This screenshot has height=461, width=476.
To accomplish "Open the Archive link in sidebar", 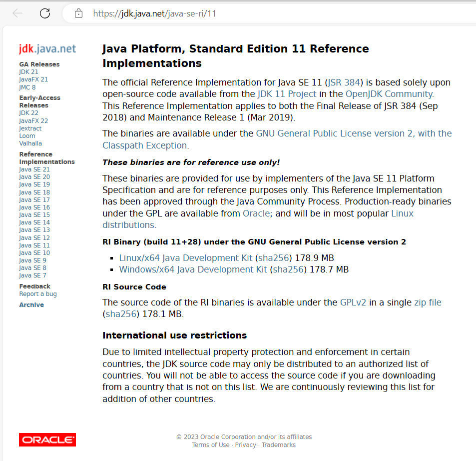I will [31, 305].
